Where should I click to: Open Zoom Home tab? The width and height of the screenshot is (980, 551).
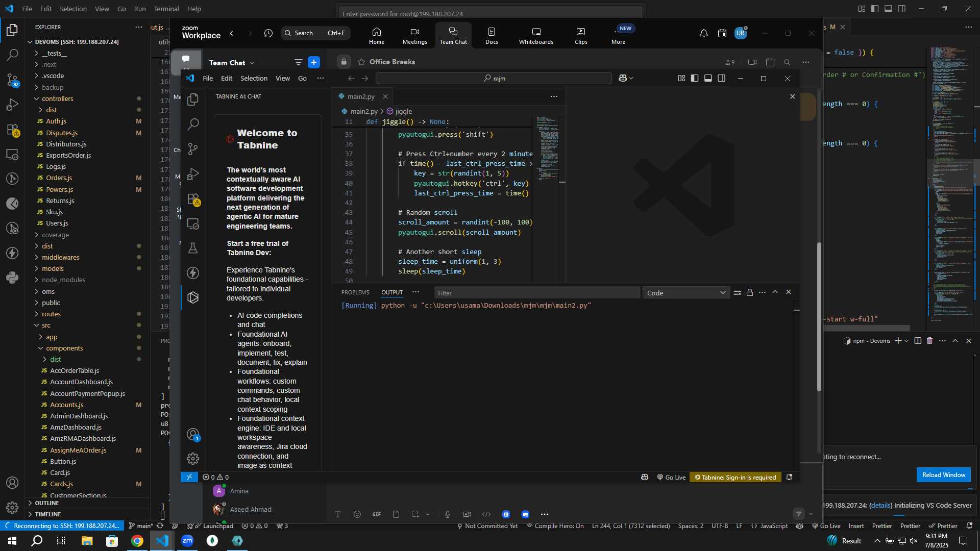click(x=377, y=36)
